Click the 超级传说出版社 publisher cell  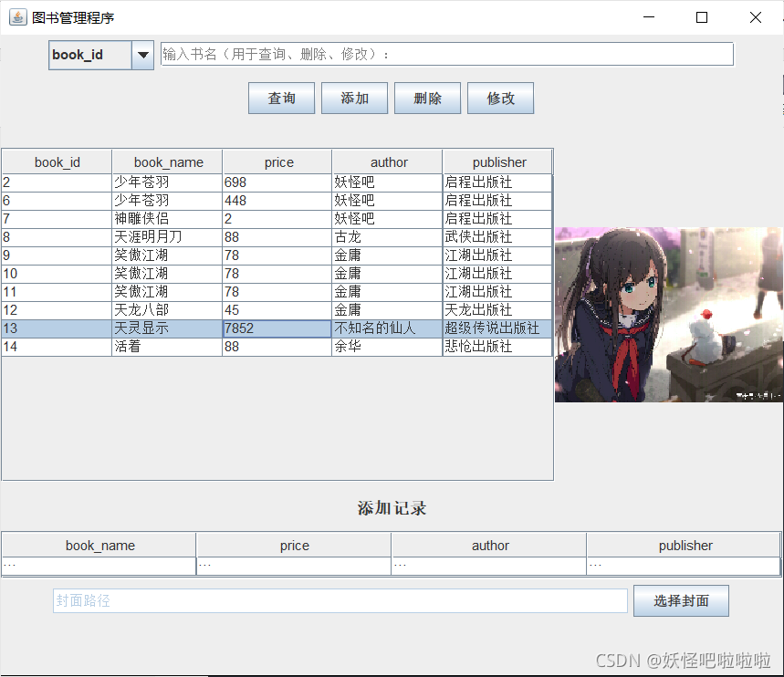(x=497, y=328)
